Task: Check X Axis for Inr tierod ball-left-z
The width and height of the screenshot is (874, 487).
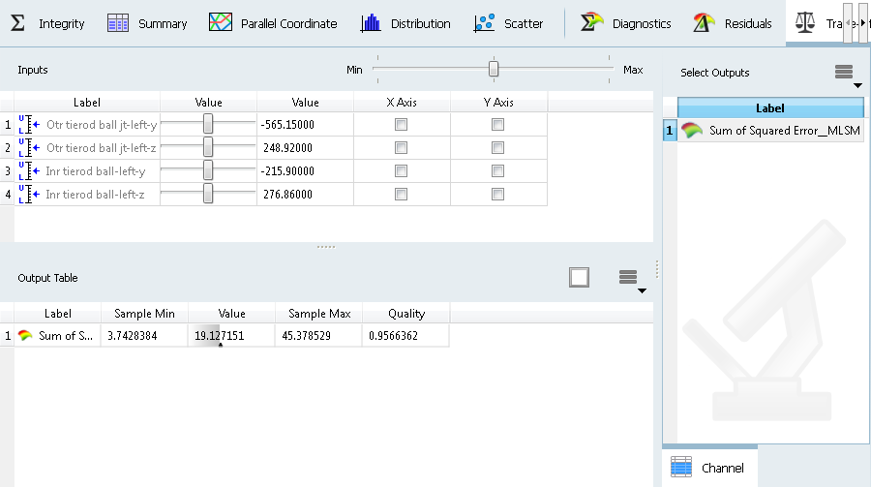Action: pyautogui.click(x=401, y=194)
